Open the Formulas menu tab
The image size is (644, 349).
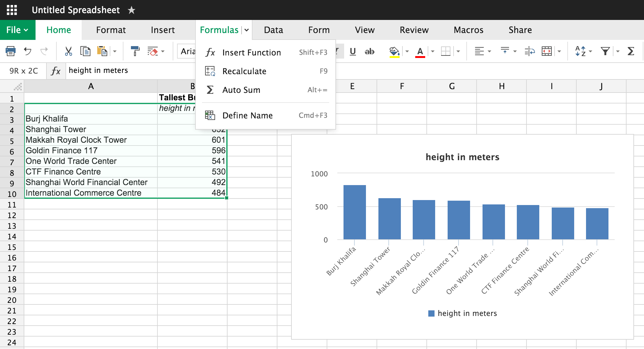[219, 30]
